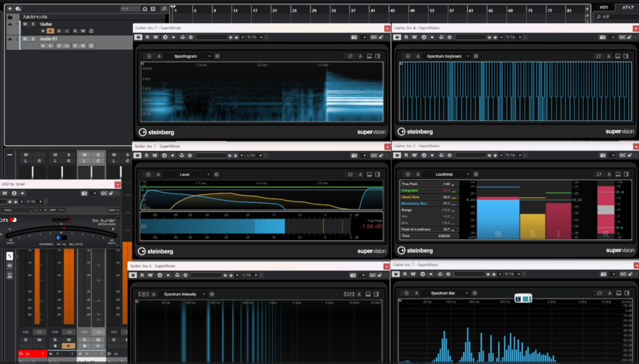
Task: Open the Spectrum Keyboard settings gear
Action: (x=476, y=56)
